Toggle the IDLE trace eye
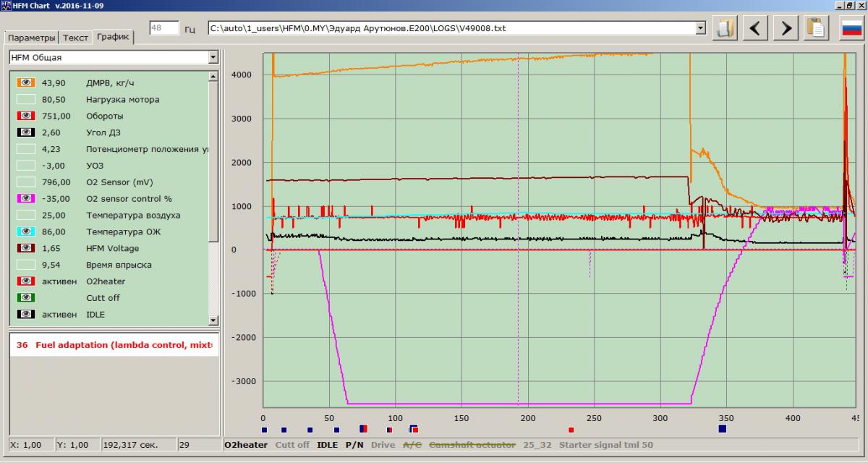This screenshot has height=463, width=868. (x=26, y=315)
